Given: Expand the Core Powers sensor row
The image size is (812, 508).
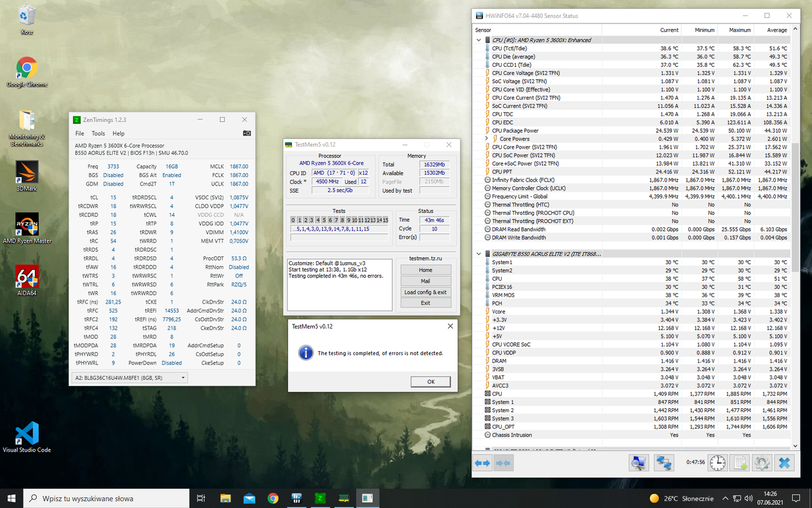Looking at the screenshot, I should pos(487,138).
